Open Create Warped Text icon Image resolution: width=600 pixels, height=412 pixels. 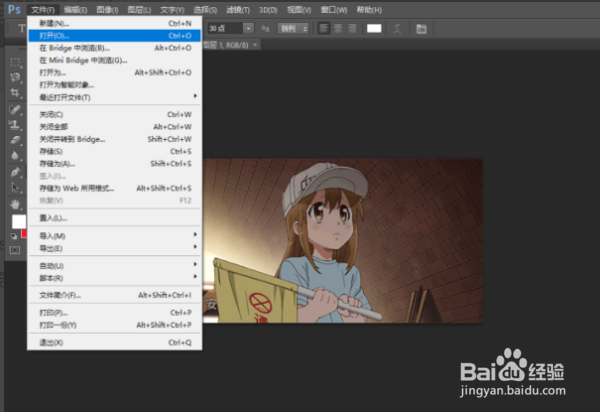tap(397, 29)
